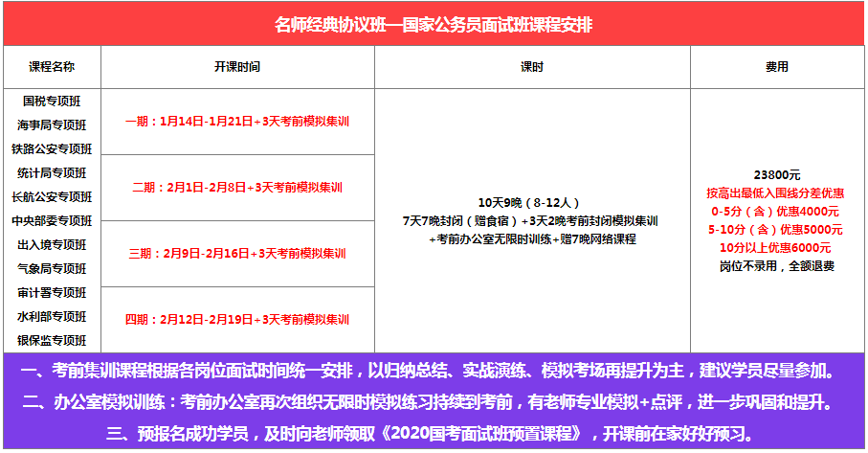
Task: Click the 10天9晚 class hours text
Action: (x=530, y=202)
